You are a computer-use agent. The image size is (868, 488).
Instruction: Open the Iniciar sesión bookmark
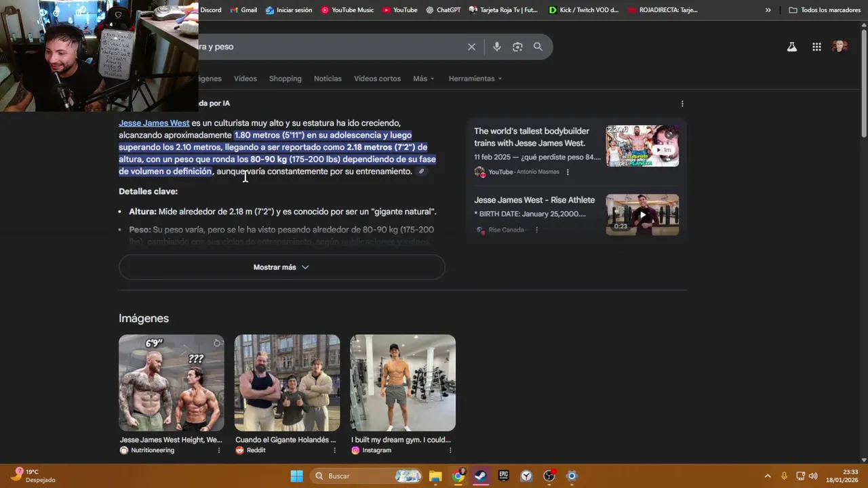pyautogui.click(x=289, y=10)
